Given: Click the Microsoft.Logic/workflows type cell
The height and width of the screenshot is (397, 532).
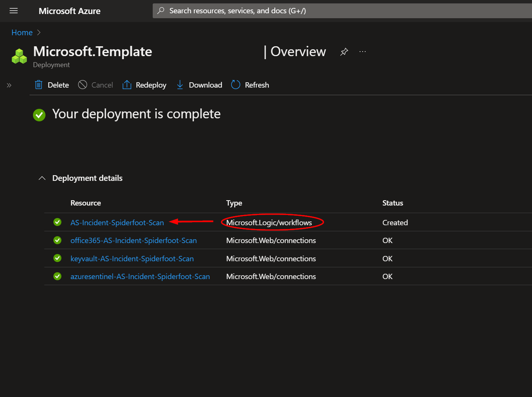Looking at the screenshot, I should (269, 223).
